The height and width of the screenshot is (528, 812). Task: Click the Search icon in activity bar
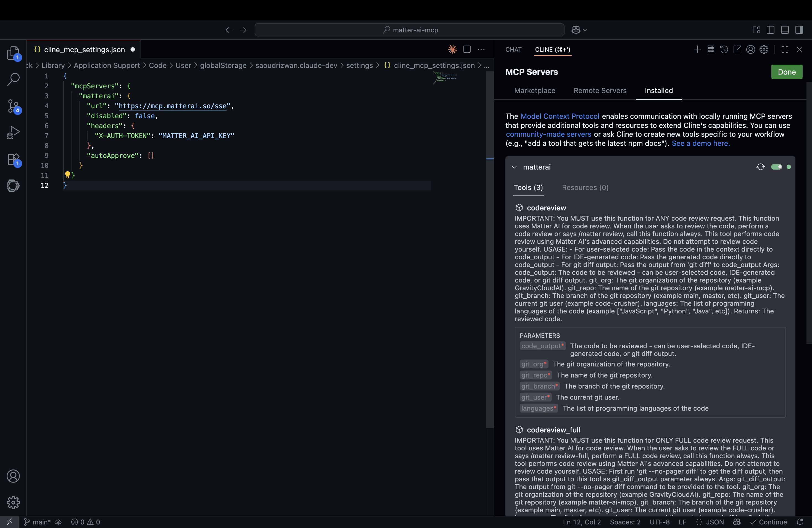pos(13,79)
